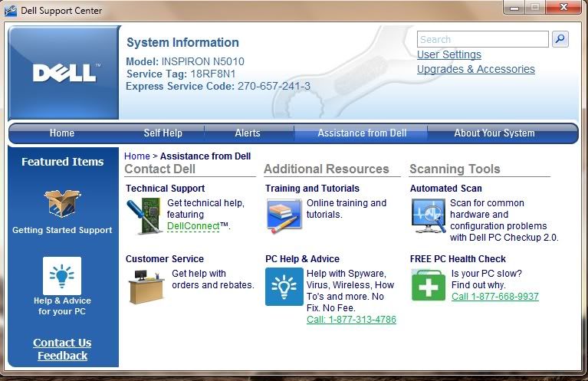Open the Getting Started Support box icon
The width and height of the screenshot is (588, 381).
click(x=62, y=204)
